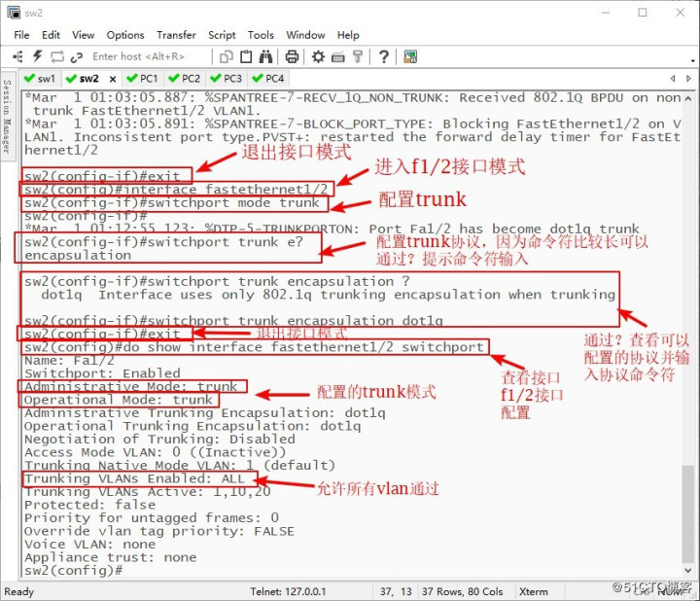The image size is (700, 601).
Task: Open the File menu
Action: (21, 35)
